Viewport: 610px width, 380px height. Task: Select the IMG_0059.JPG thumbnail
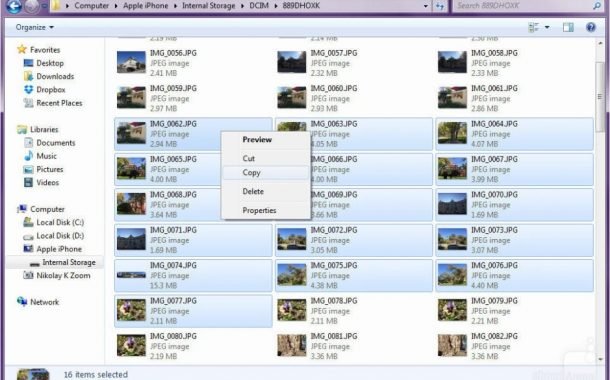coord(131,98)
